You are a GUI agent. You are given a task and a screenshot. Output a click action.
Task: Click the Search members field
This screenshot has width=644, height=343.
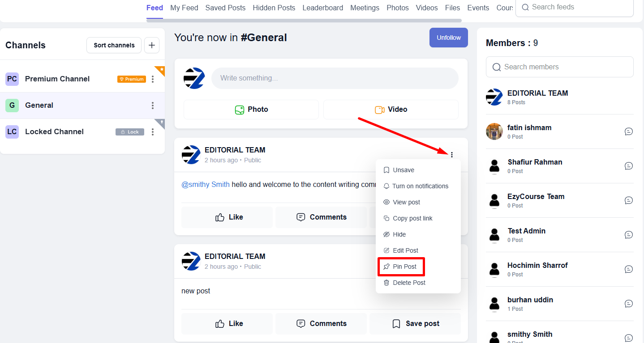tap(560, 67)
